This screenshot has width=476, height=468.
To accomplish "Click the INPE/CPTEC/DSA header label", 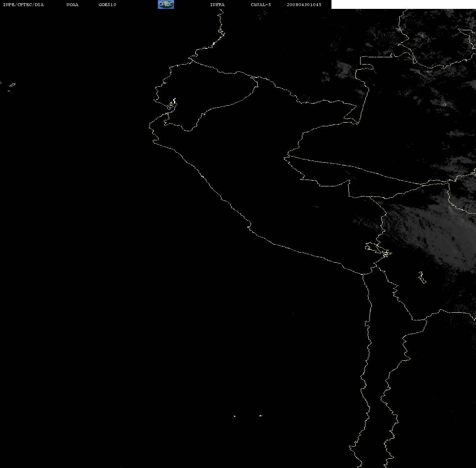I will pyautogui.click(x=23, y=4).
